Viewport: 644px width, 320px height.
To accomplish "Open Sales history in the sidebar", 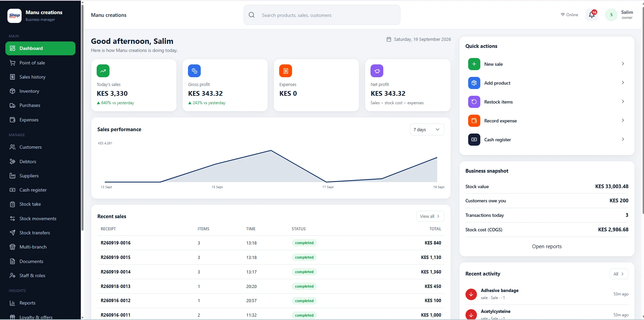I will click(x=40, y=77).
